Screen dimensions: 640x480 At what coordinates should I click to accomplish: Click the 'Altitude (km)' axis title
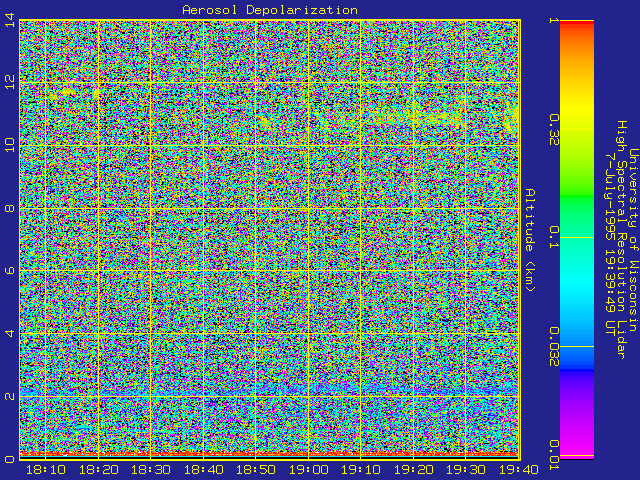529,240
